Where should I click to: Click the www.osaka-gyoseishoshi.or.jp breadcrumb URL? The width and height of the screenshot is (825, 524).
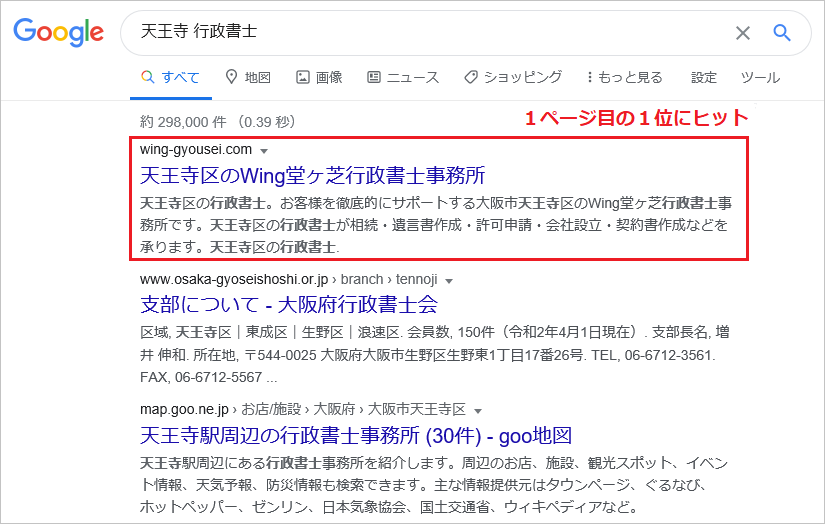pyautogui.click(x=288, y=279)
